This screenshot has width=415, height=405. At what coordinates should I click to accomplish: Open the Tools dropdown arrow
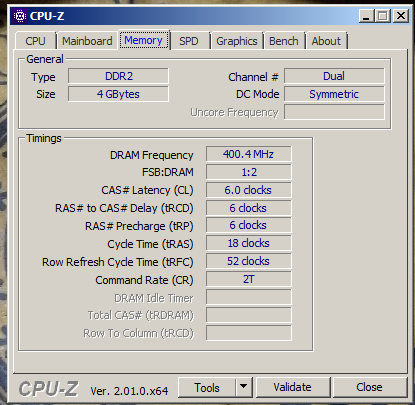244,387
